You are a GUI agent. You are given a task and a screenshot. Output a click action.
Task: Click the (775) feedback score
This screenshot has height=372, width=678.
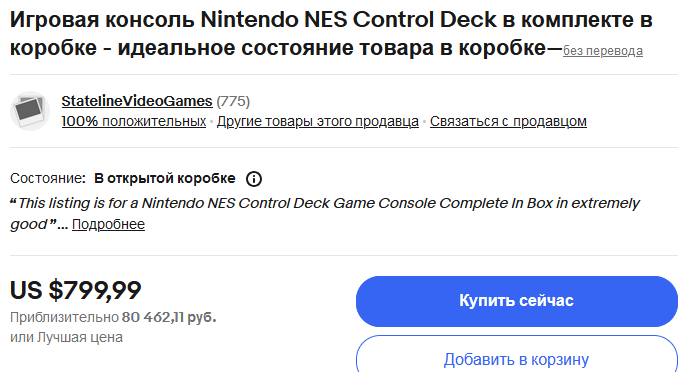pyautogui.click(x=233, y=101)
